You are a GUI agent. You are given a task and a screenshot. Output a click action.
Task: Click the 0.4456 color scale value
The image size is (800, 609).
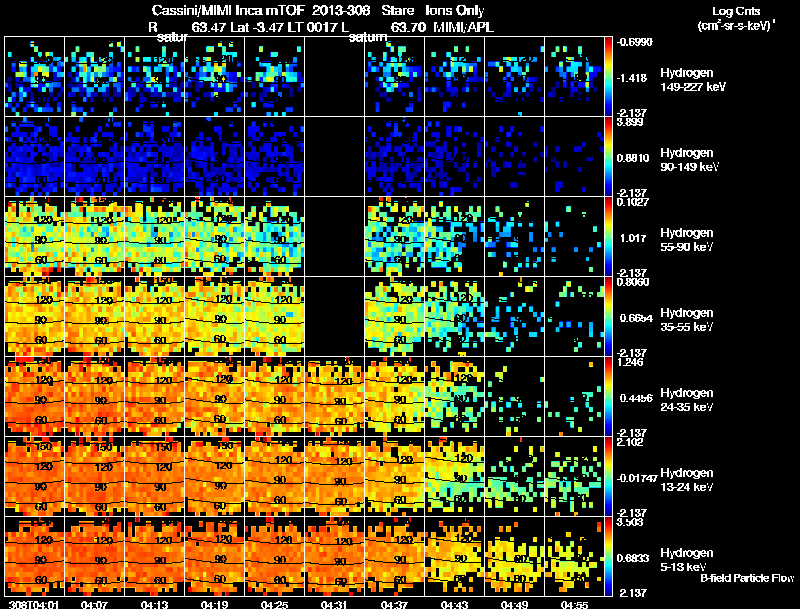click(x=636, y=398)
